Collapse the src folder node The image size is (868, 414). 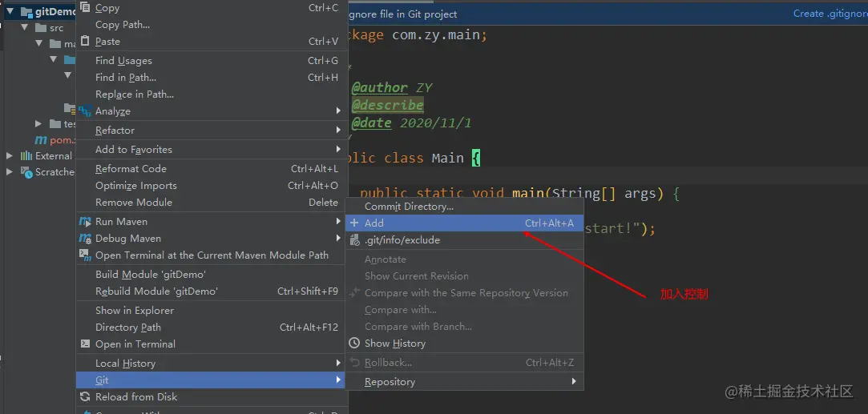tap(24, 28)
